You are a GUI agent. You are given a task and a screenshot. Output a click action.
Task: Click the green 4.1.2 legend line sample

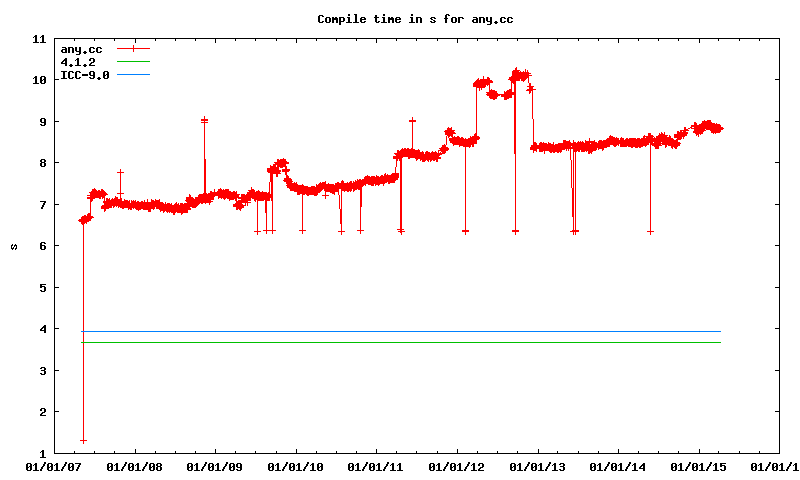pos(133,62)
